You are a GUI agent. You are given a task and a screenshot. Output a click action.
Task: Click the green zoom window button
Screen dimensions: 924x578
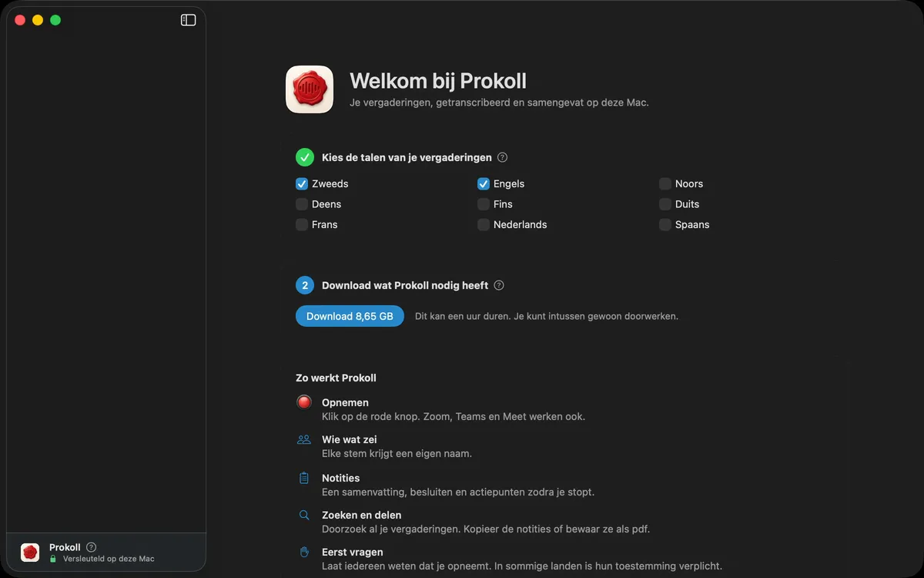pyautogui.click(x=55, y=20)
